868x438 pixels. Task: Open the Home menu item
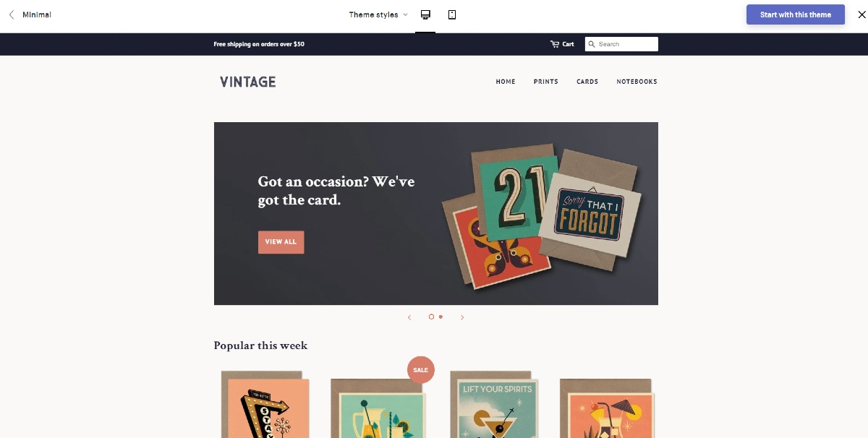[506, 82]
